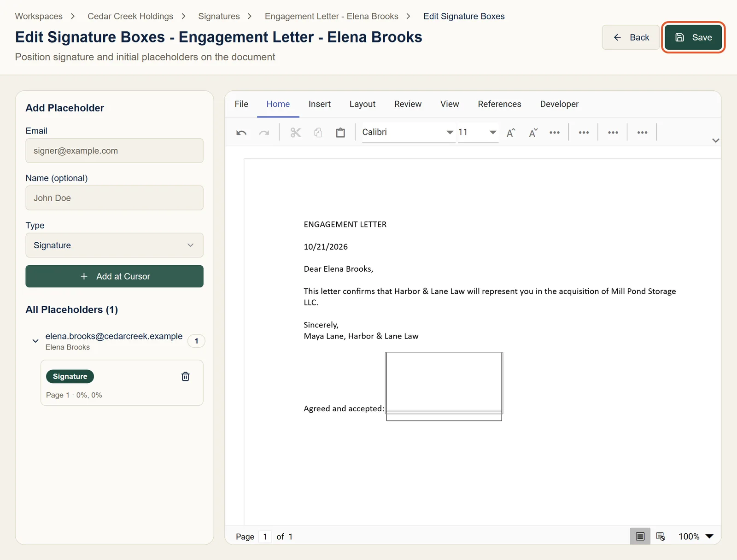737x560 pixels.
Task: Go to the Review tab
Action: click(408, 104)
